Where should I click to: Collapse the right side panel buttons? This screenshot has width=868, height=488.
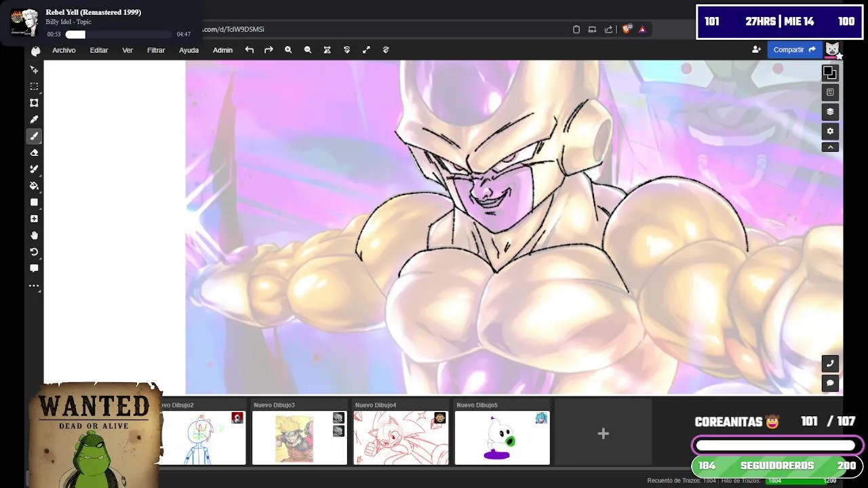point(830,147)
